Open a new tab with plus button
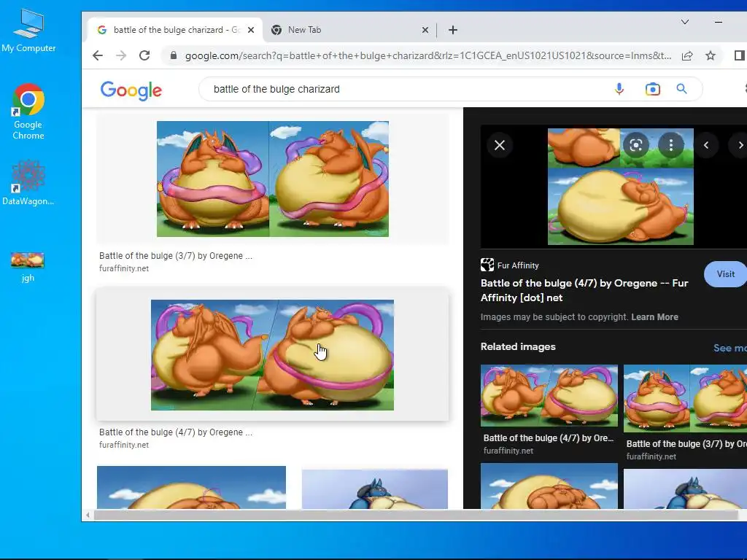The image size is (747, 560). coord(452,30)
